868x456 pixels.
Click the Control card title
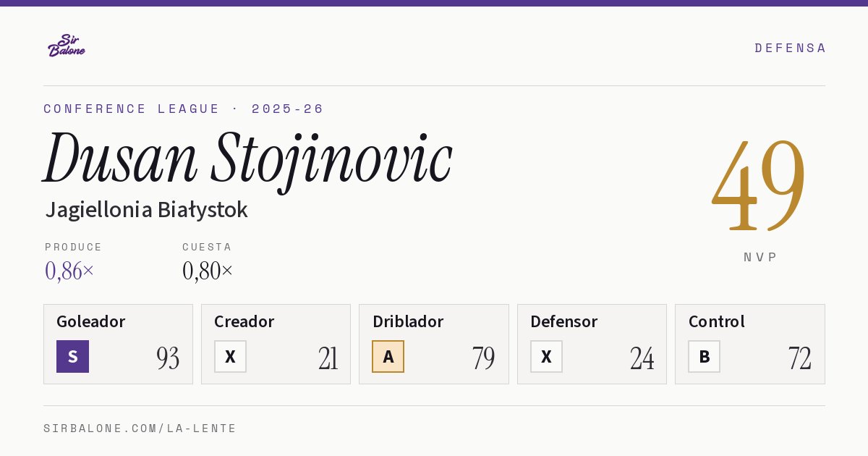(717, 321)
